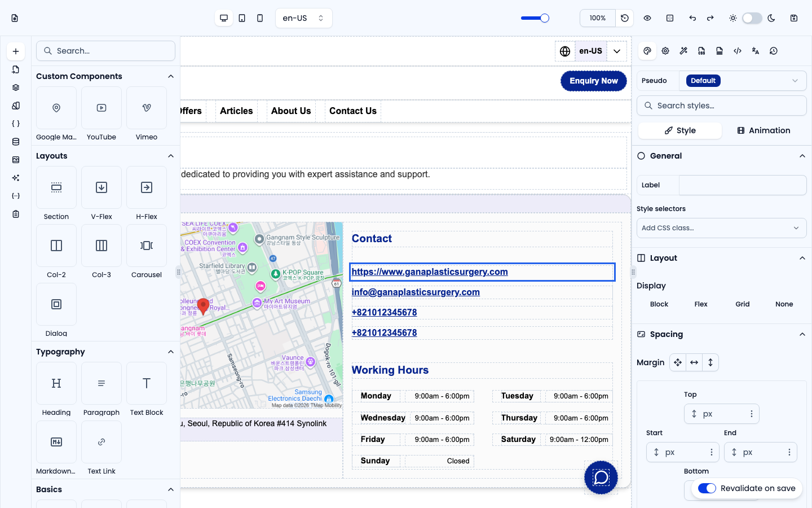Open the Add CSS class dropdown
The image size is (812, 508).
pos(722,228)
